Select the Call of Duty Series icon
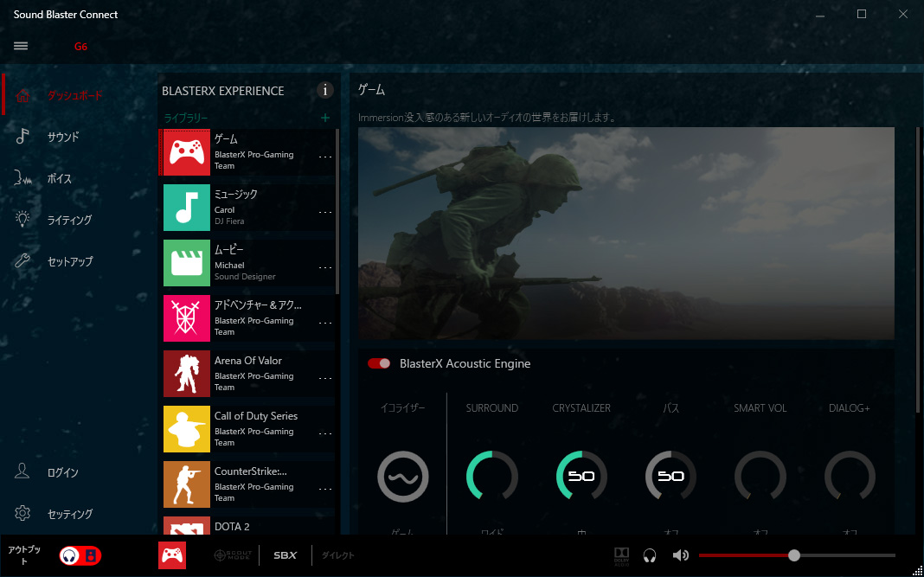The width and height of the screenshot is (924, 577). tap(186, 429)
